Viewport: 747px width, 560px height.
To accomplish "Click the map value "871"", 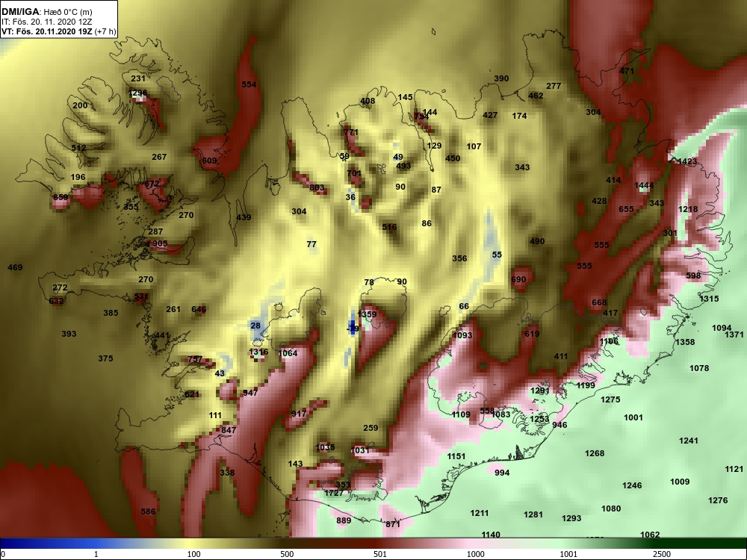I will click(393, 524).
